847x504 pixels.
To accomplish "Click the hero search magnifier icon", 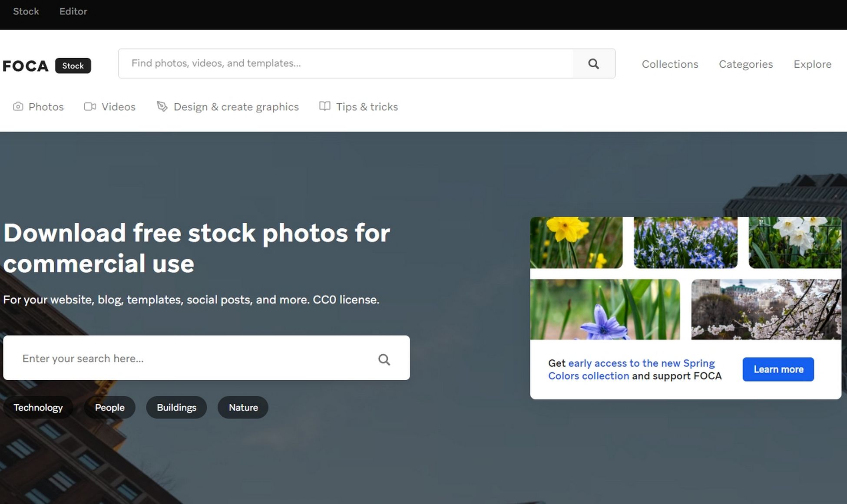I will click(x=384, y=359).
